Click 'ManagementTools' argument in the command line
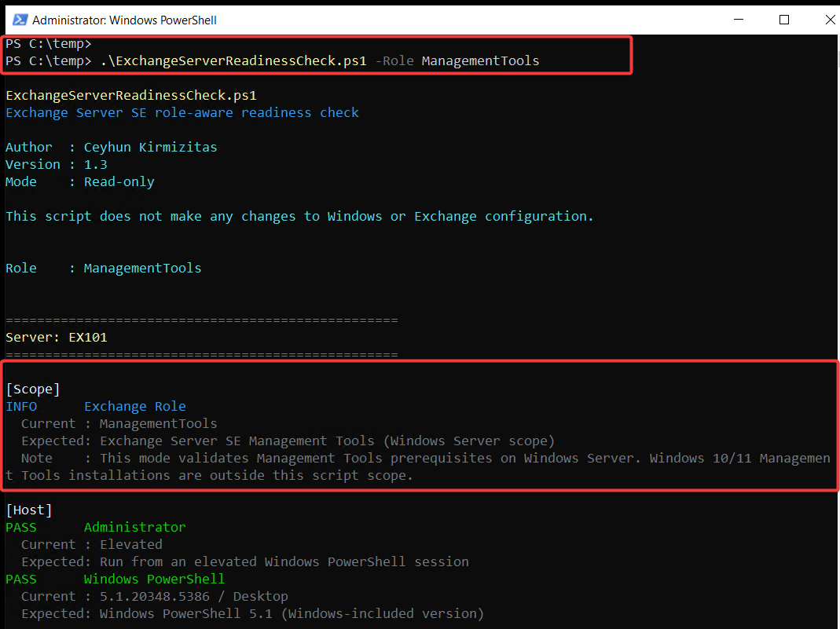Viewport: 840px width, 629px height. [x=481, y=61]
